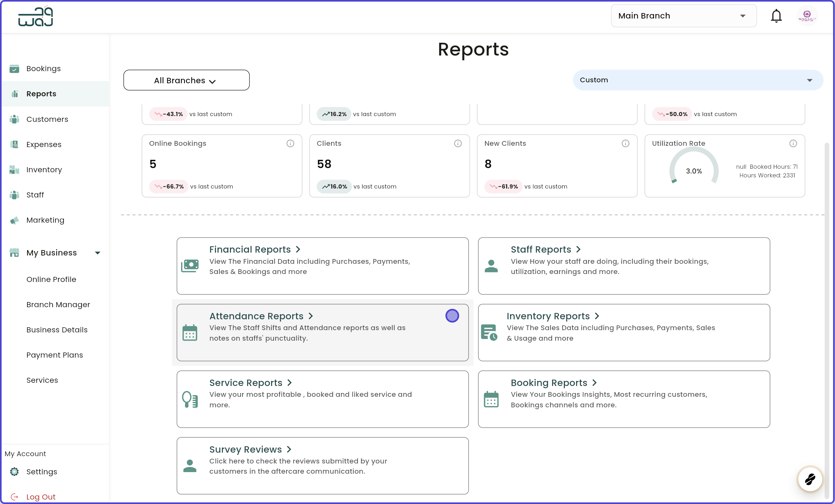Screen dimensions: 835x504
Task: Open the notifications bell
Action: 776,16
